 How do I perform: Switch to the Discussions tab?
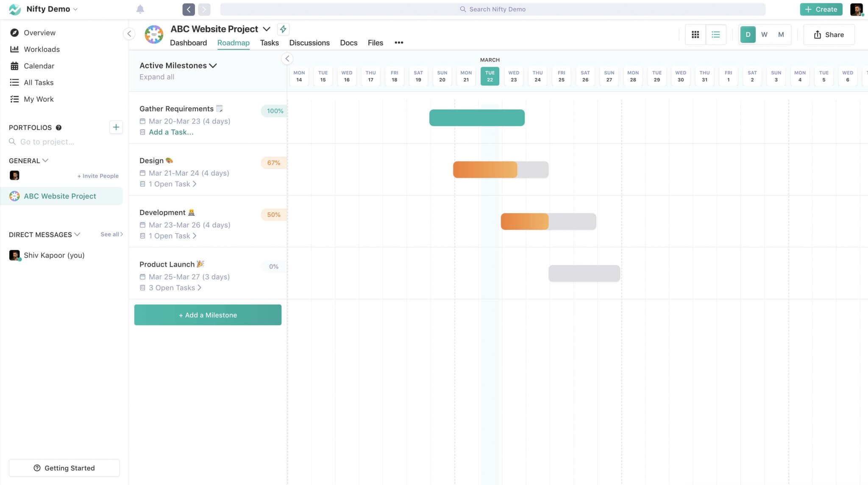pos(309,42)
